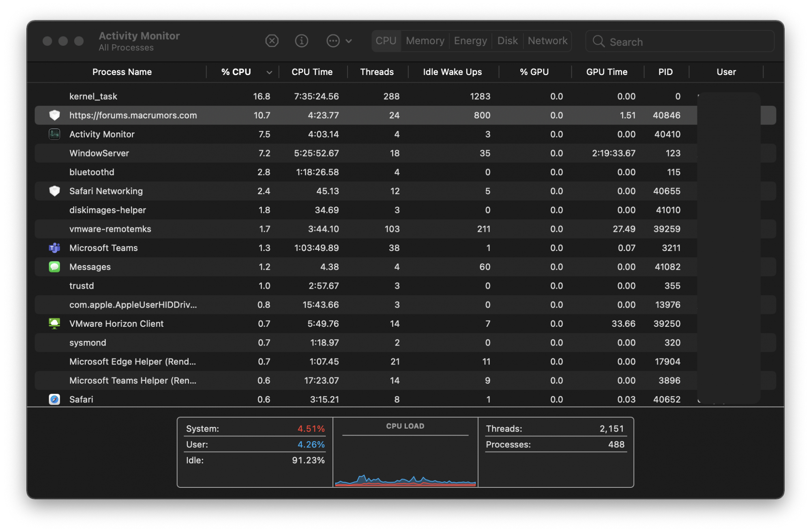Click the Safari compass icon
The image size is (811, 532).
pyautogui.click(x=54, y=399)
